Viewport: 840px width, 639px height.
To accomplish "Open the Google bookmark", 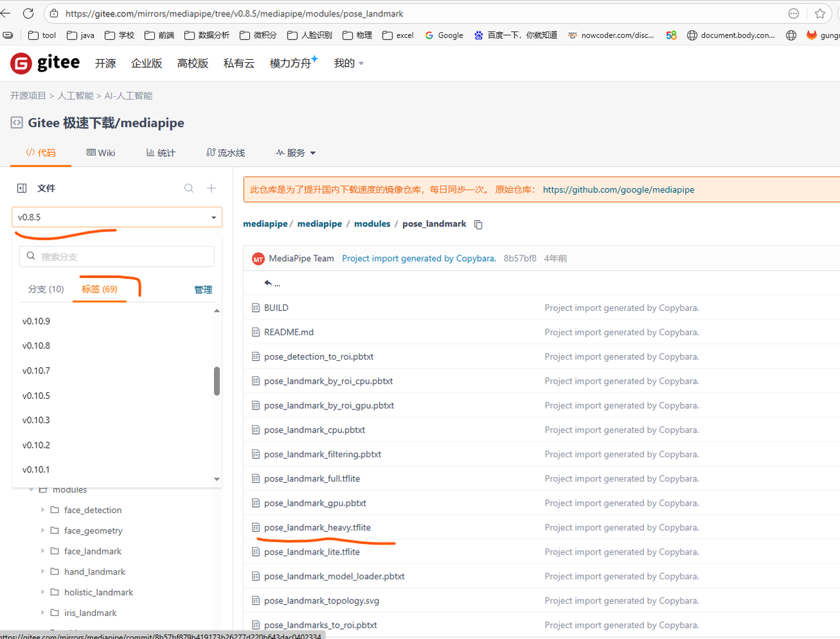I will pos(444,35).
